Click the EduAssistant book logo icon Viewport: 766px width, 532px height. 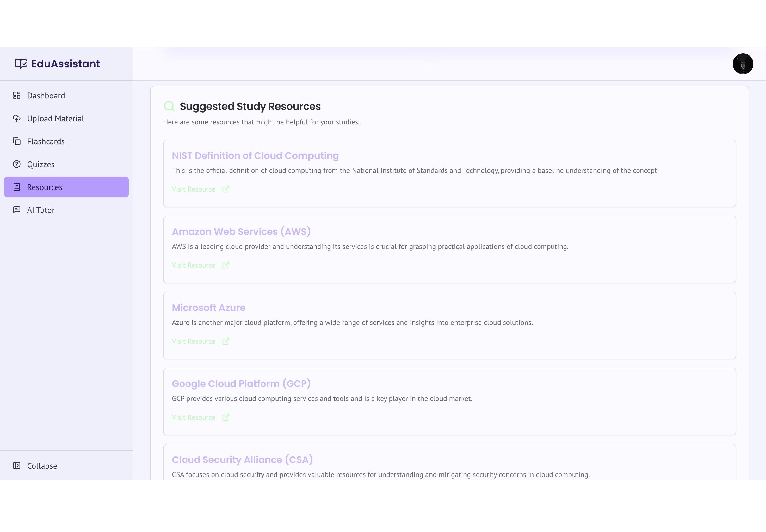[21, 63]
